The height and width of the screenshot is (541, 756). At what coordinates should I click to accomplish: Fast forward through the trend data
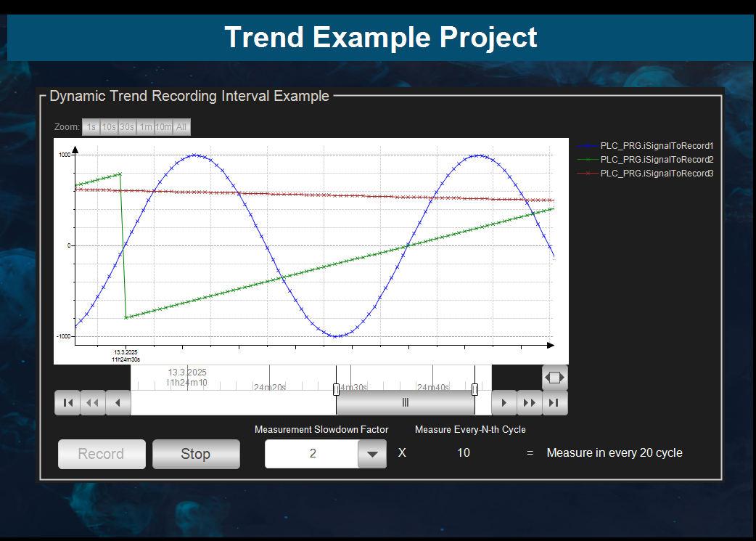529,402
